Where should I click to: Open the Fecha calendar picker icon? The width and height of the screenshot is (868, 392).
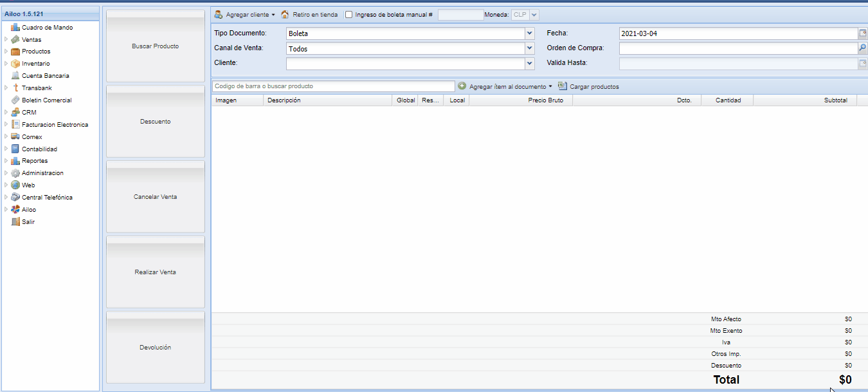point(863,33)
